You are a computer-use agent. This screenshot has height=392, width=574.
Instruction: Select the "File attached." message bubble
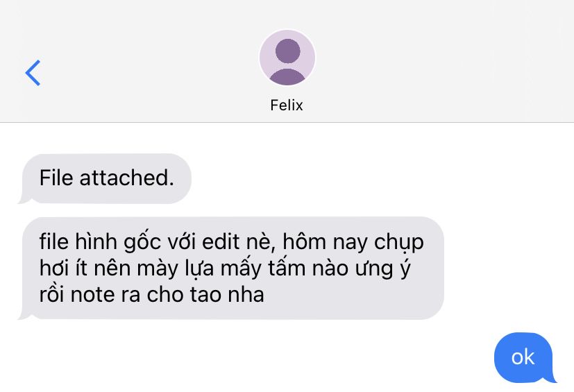(106, 178)
